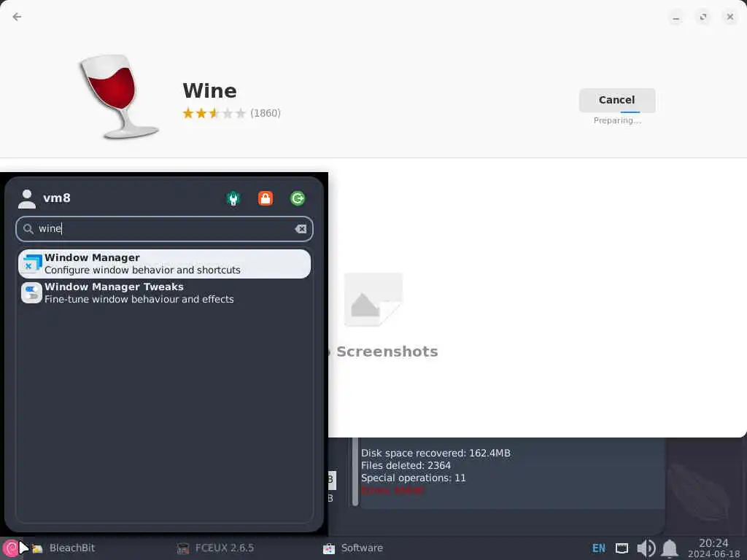The image size is (747, 560).
Task: Click the scrollbar in the BleachBit window
Action: click(355, 472)
